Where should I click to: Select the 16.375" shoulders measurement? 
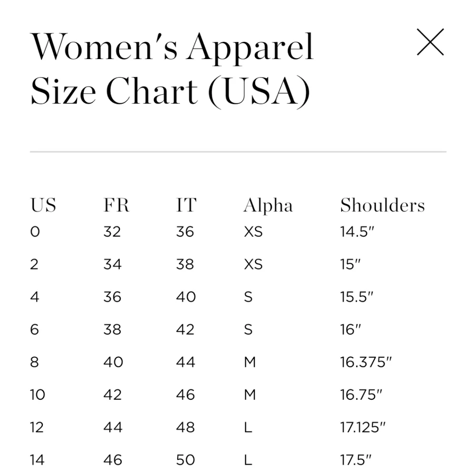[x=366, y=362]
